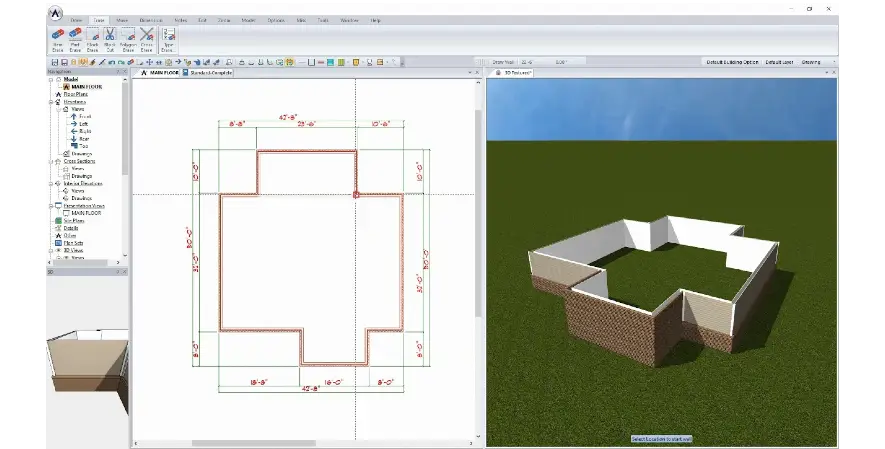Open the Options ribbon tab

click(x=276, y=20)
